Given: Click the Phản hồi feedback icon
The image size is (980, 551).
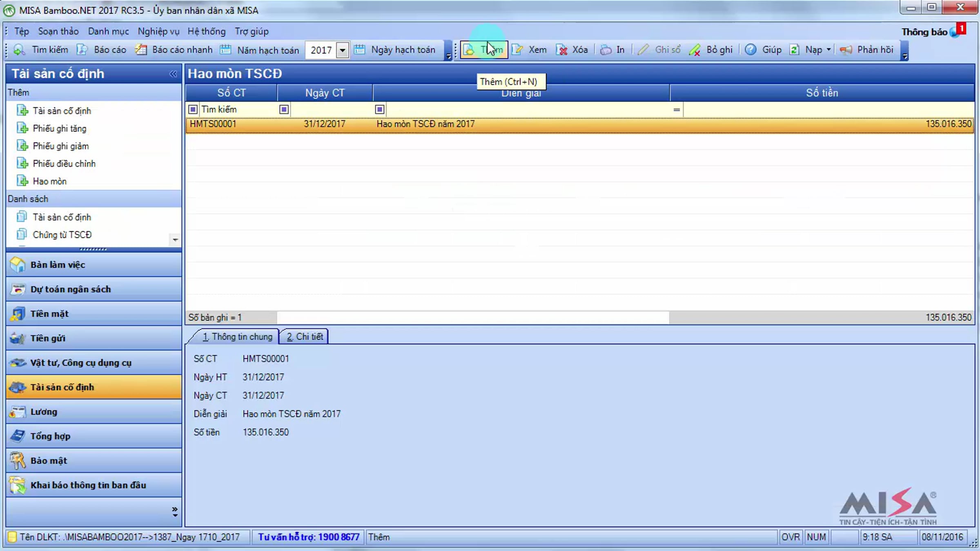Looking at the screenshot, I should click(x=846, y=50).
